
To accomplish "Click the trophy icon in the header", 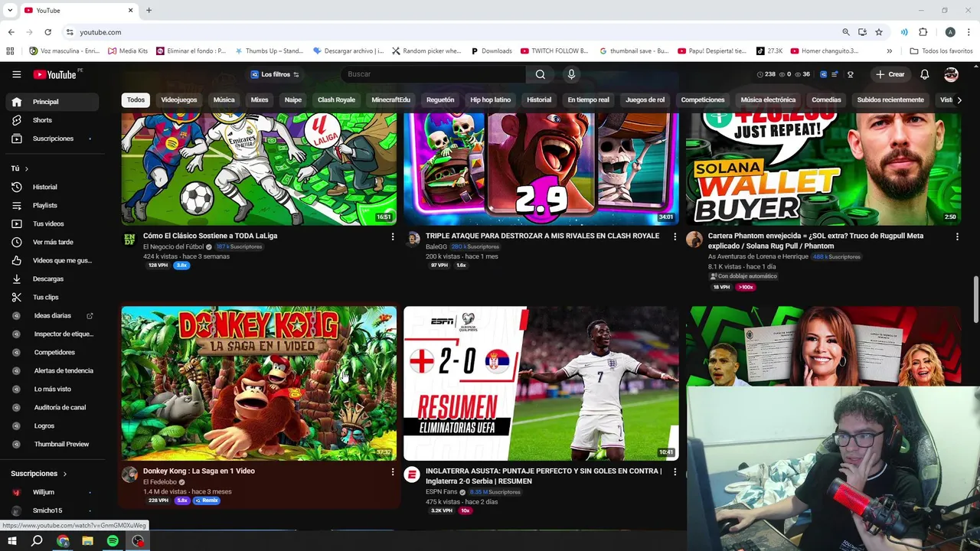I will pyautogui.click(x=850, y=74).
